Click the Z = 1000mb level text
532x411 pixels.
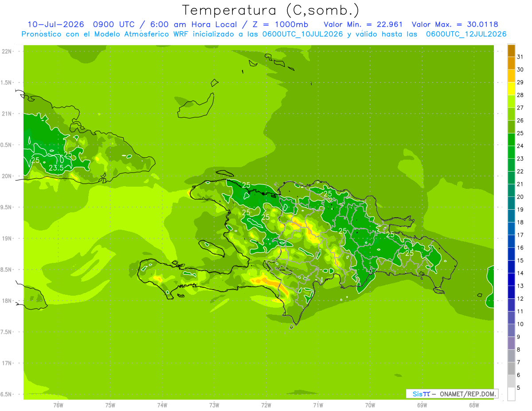pyautogui.click(x=277, y=24)
